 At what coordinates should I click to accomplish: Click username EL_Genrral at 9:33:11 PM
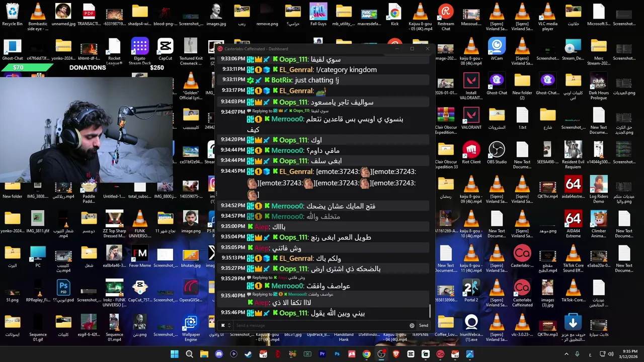tap(296, 69)
